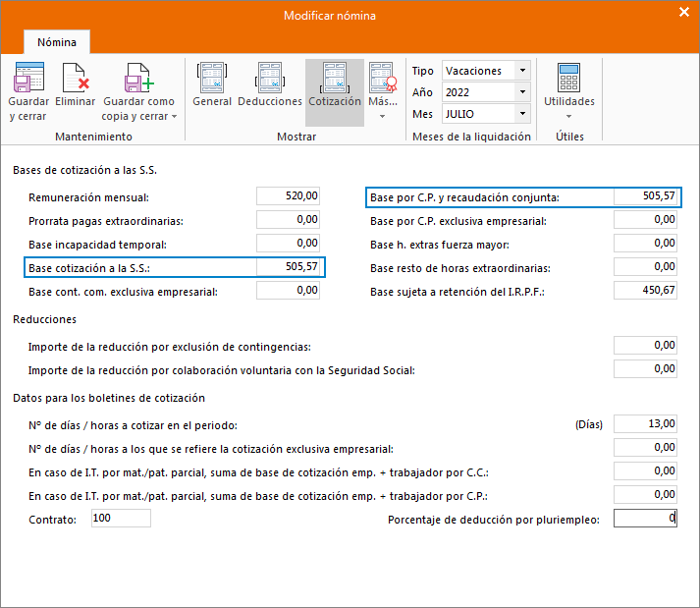This screenshot has width=700, height=608.
Task: Show the General payroll section
Action: [x=212, y=79]
